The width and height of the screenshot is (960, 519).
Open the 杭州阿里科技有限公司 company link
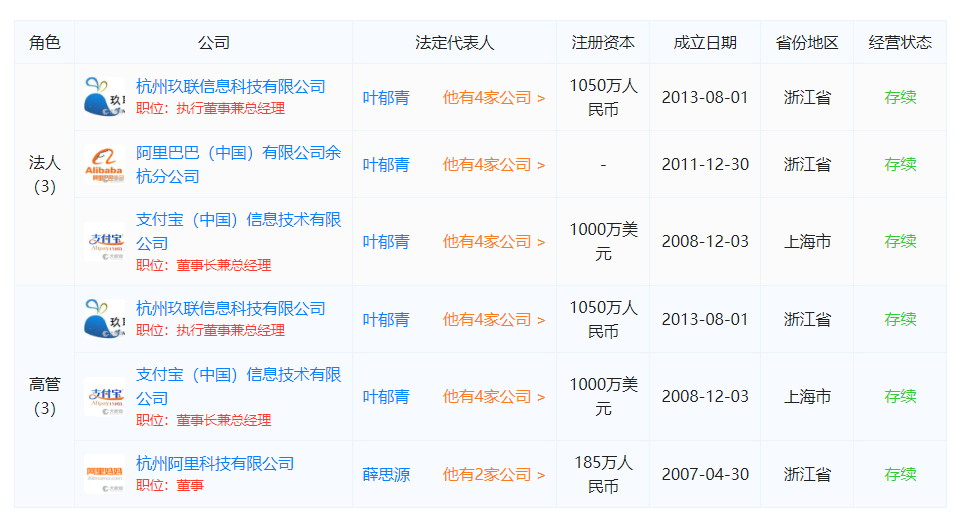tap(215, 463)
